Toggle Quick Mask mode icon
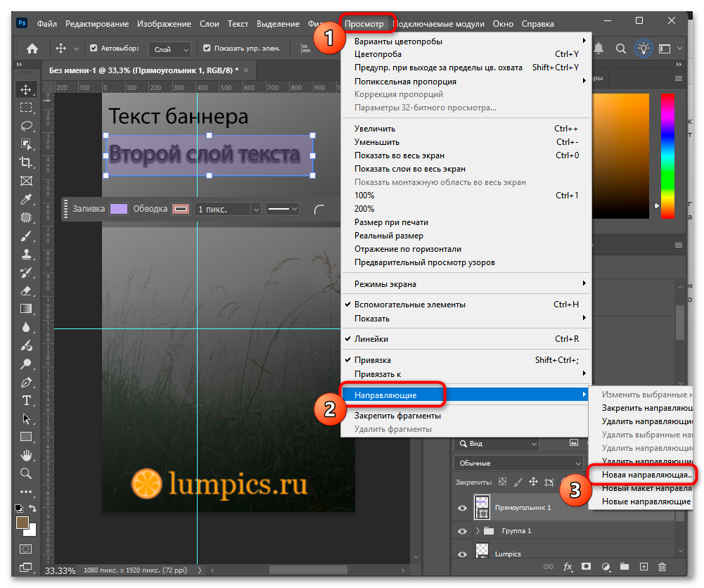This screenshot has height=588, width=704. click(x=26, y=549)
